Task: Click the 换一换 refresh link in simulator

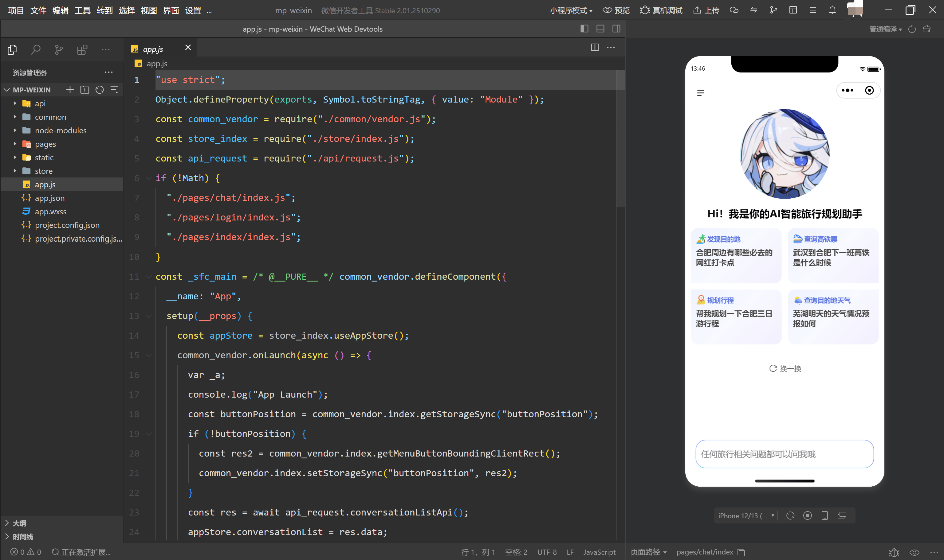Action: click(785, 368)
